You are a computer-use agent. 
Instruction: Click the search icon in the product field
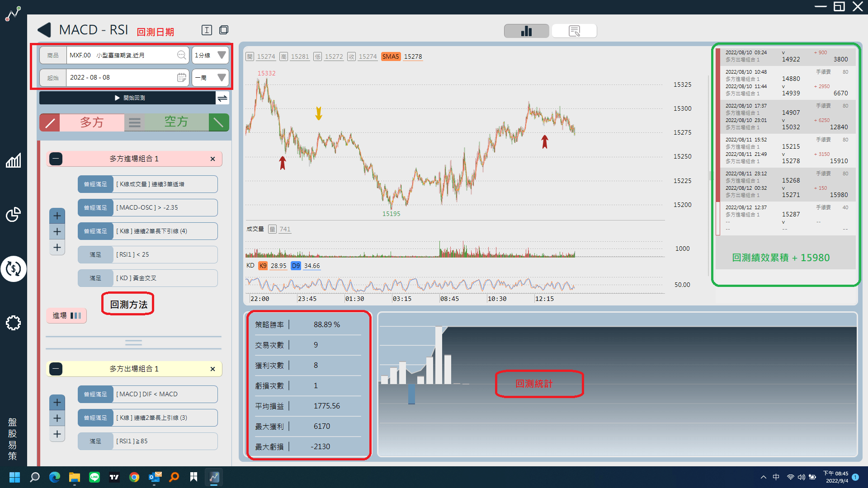click(x=181, y=55)
